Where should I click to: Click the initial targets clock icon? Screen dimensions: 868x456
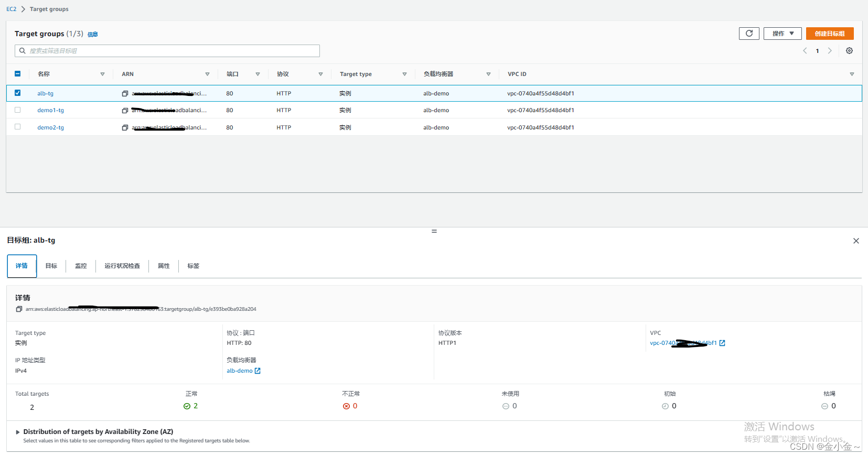(x=665, y=406)
